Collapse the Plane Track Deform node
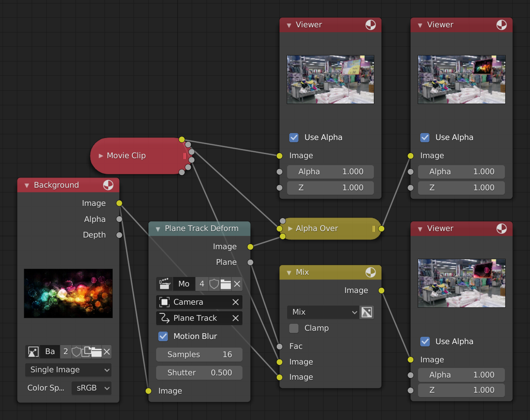Image resolution: width=530 pixels, height=420 pixels. pyautogui.click(x=158, y=229)
